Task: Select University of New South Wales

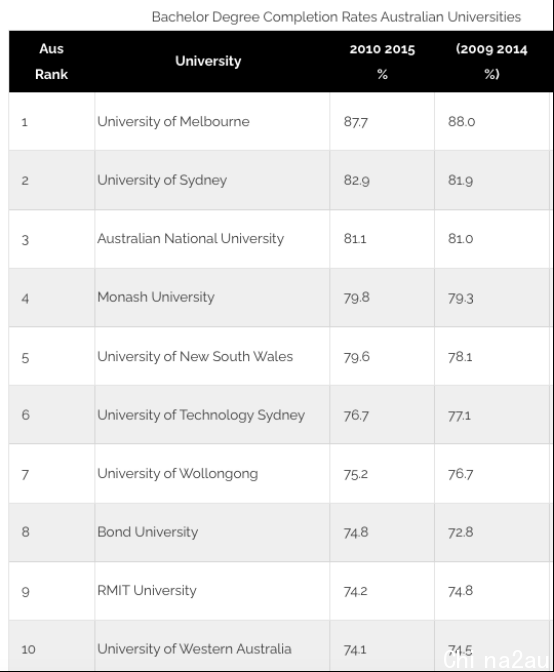Action: pos(195,356)
